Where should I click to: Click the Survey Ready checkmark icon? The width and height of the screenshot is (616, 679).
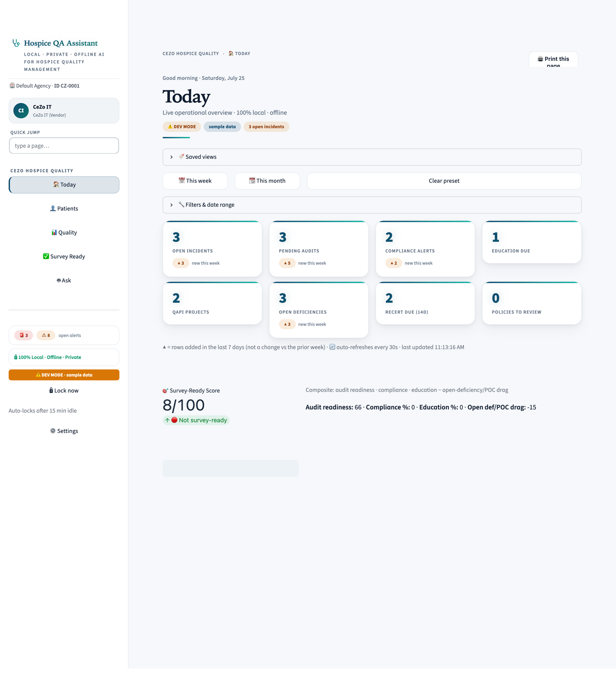click(x=46, y=256)
